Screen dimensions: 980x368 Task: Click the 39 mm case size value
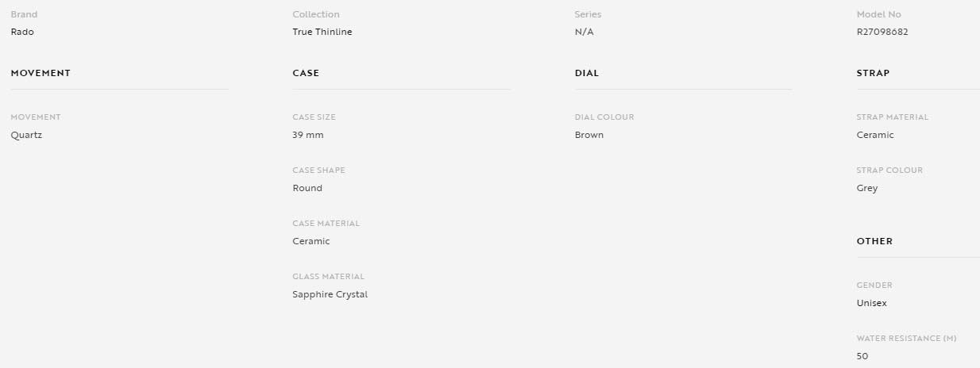308,135
